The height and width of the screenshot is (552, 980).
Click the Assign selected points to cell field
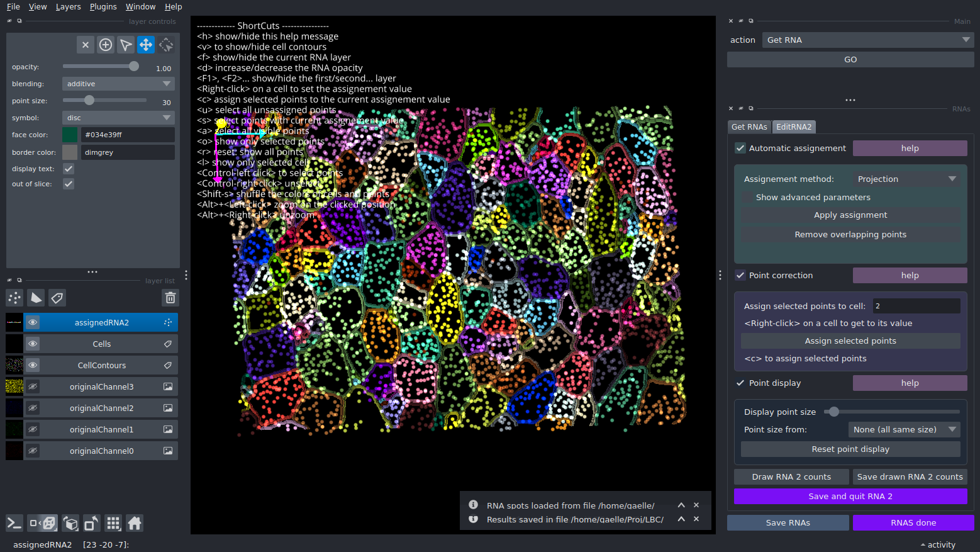click(x=916, y=306)
